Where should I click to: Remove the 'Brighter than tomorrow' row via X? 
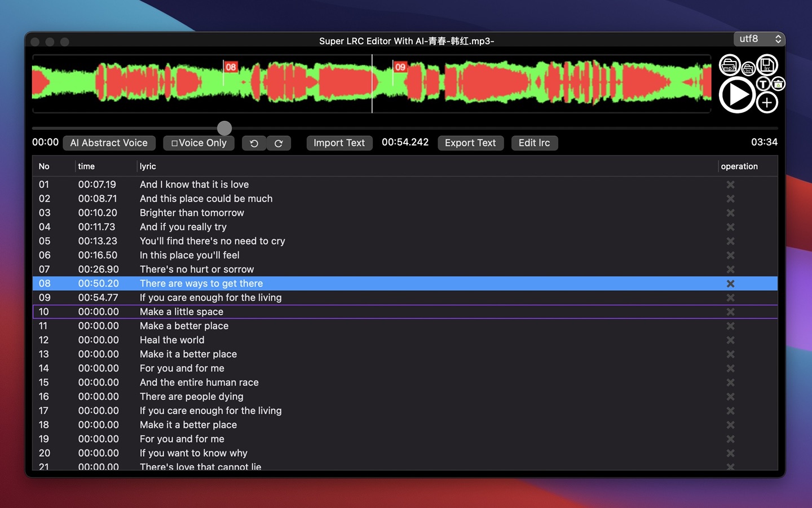[730, 213]
